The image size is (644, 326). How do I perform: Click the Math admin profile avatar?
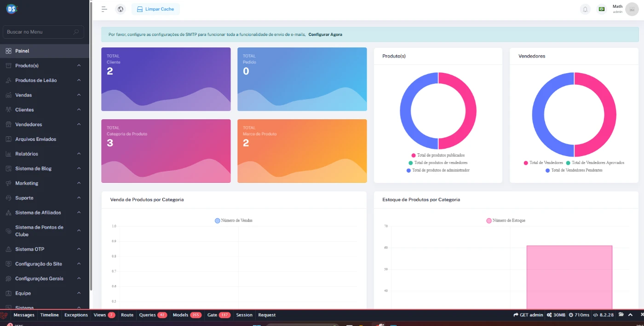tap(632, 9)
